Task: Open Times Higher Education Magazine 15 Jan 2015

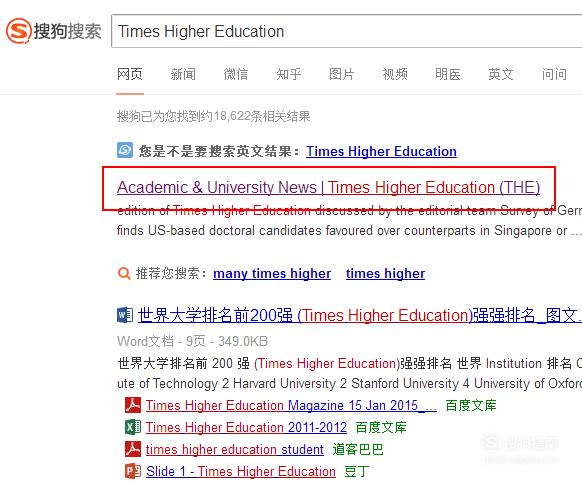Action: click(x=291, y=405)
